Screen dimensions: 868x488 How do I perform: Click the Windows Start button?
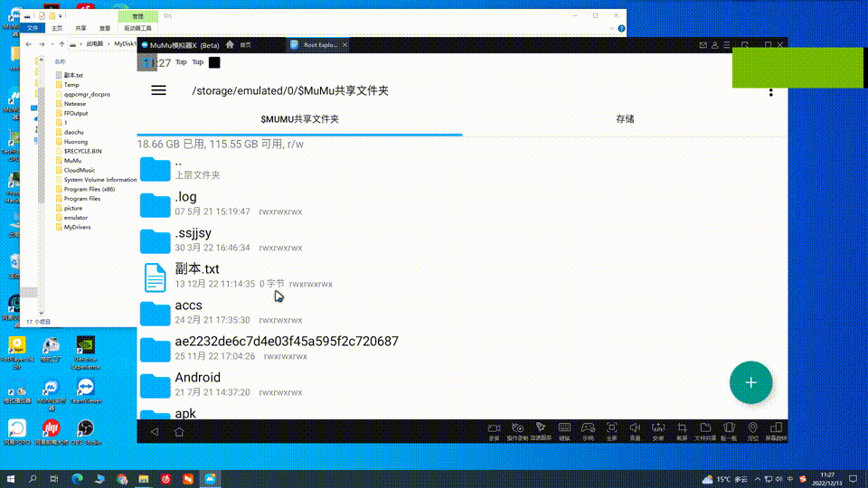pos(11,479)
